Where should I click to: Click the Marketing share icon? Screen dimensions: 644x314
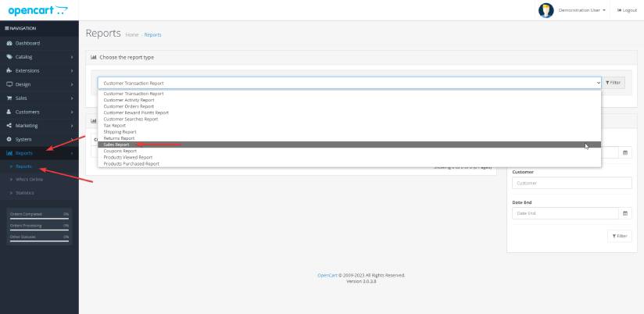tap(9, 126)
